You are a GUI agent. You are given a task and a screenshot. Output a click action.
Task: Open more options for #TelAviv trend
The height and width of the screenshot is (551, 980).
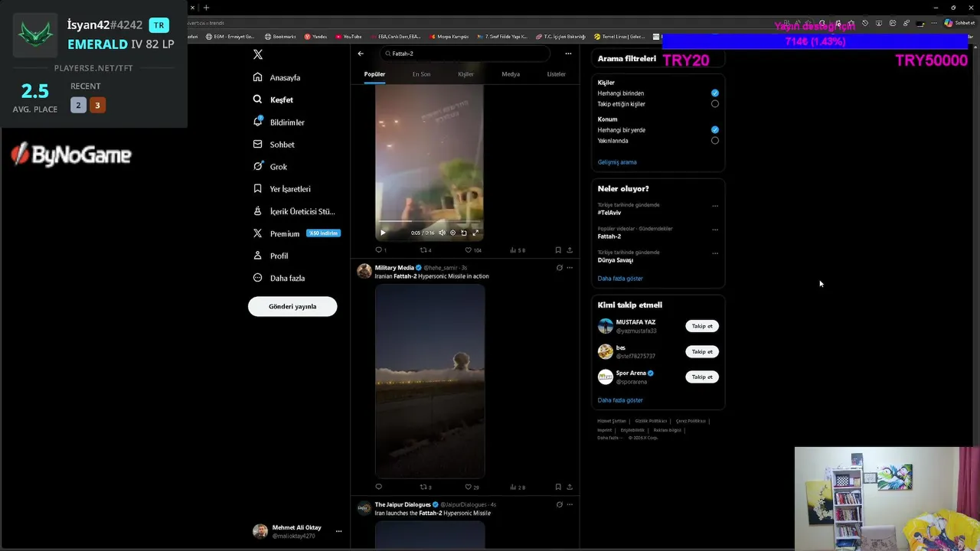(x=715, y=205)
